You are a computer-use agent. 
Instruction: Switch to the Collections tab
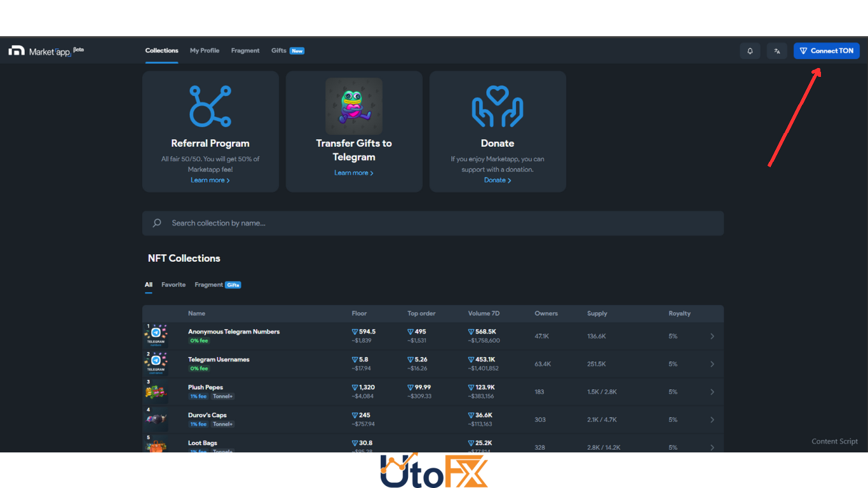tap(161, 51)
